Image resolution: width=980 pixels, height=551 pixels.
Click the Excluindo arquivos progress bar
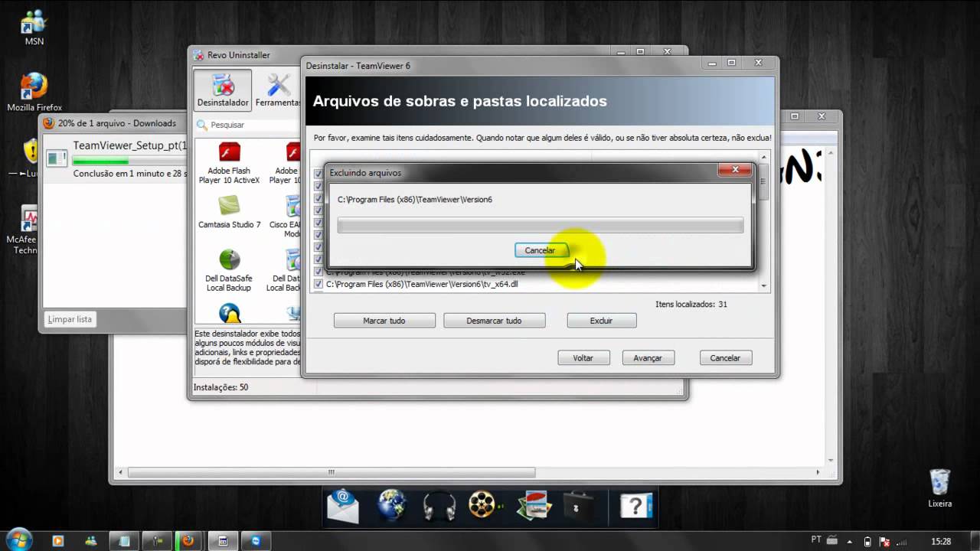coord(541,225)
